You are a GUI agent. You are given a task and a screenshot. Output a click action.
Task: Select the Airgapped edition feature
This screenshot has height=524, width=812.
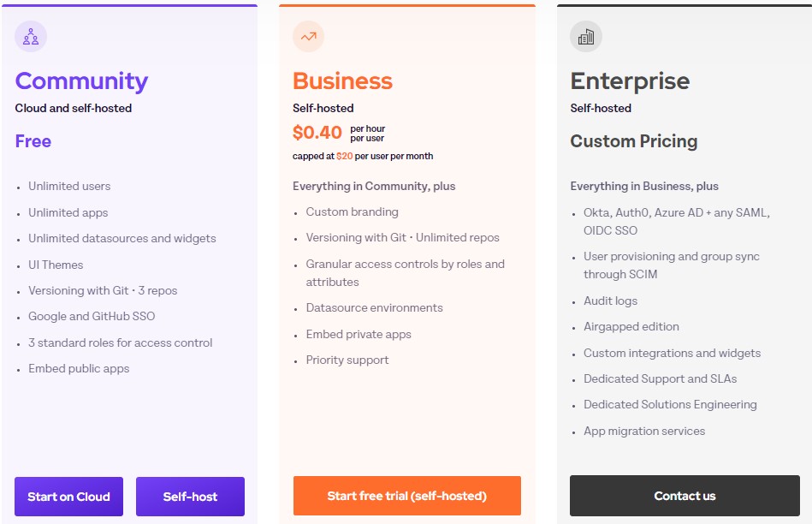pyautogui.click(x=631, y=326)
